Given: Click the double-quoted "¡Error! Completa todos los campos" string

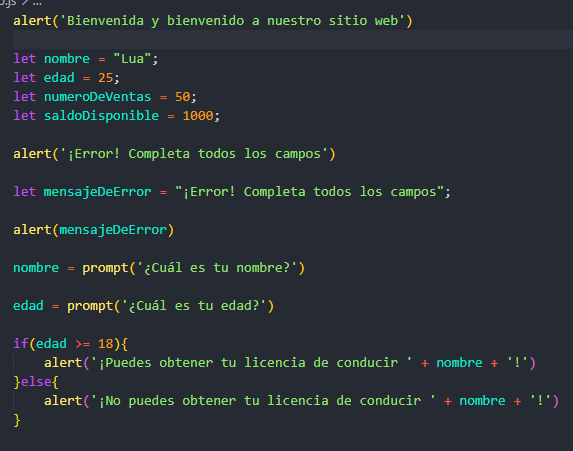Looking at the screenshot, I should pos(309,192).
